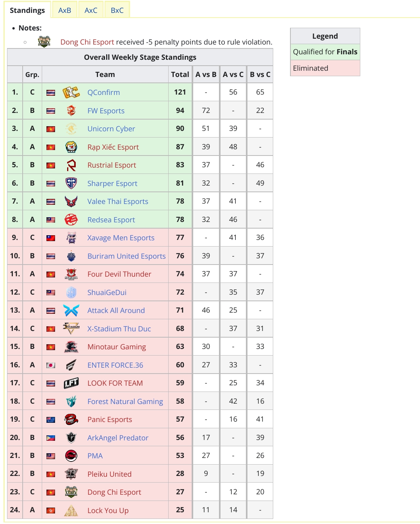Screen dimensions: 420x524
Task: Click the Philippines flag beside ArkAngel Predator
Action: 51,438
